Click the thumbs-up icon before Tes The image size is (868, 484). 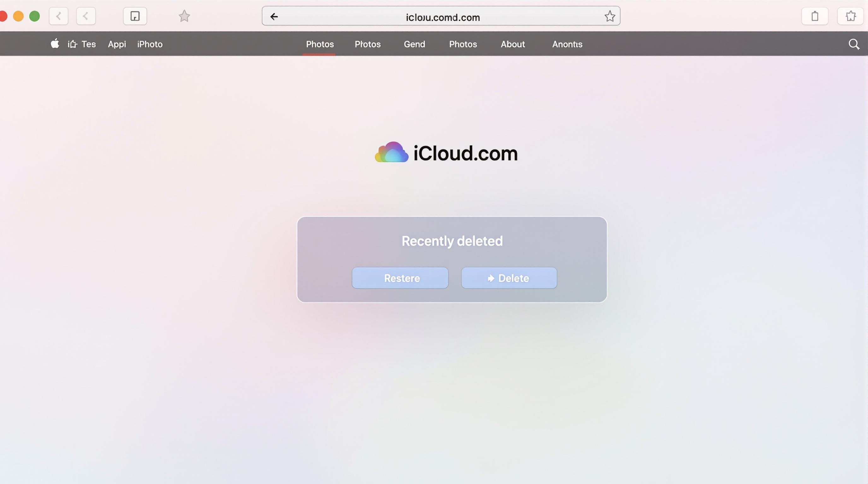click(x=73, y=44)
